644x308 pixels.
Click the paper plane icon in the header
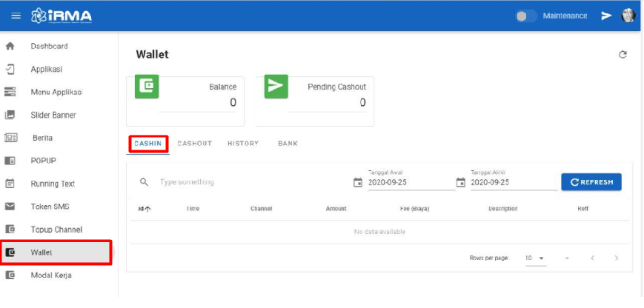coord(606,16)
